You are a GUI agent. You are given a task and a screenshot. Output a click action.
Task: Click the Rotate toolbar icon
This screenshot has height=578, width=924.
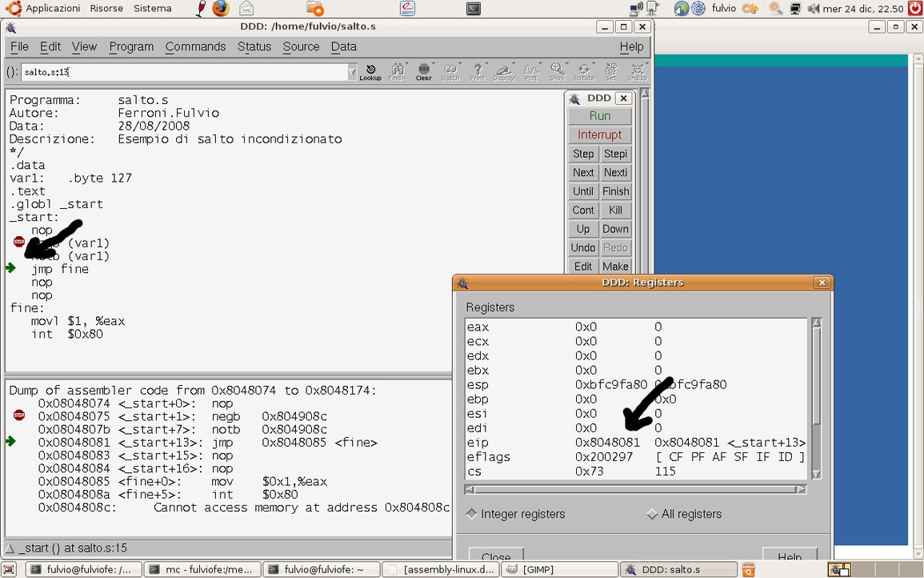coord(584,72)
